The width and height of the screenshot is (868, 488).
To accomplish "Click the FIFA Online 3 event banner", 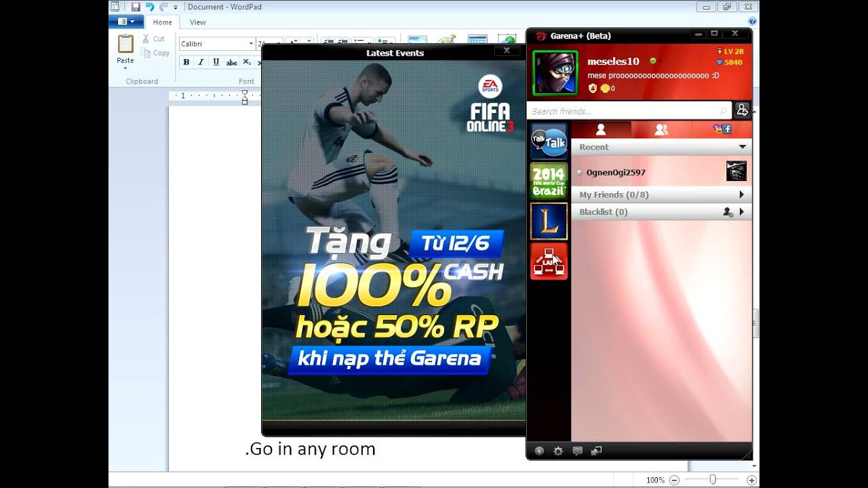I will 393,241.
